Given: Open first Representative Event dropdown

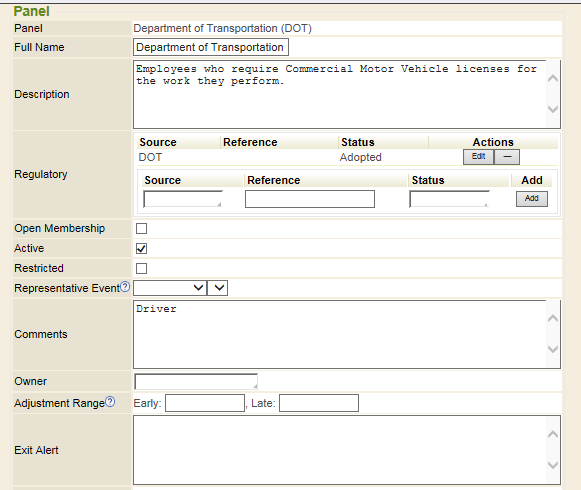Looking at the screenshot, I should tap(170, 288).
